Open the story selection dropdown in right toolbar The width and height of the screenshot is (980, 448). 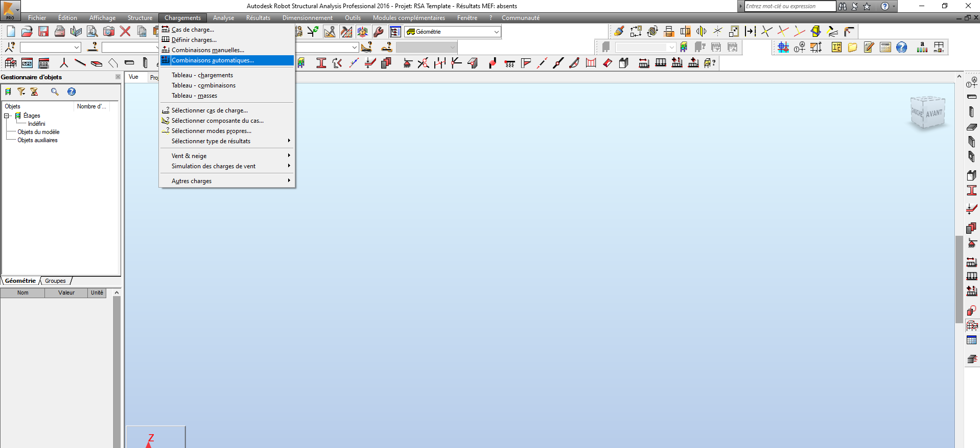point(671,48)
